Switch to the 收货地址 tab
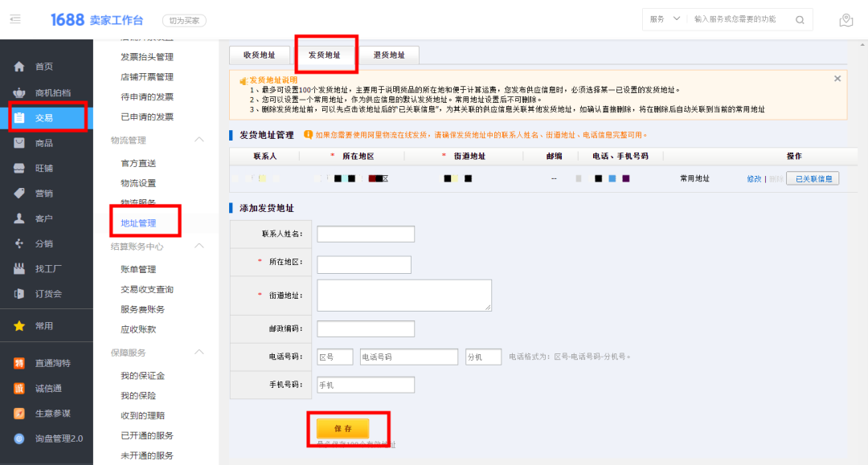Screen dimensions: 868x465 tap(259, 55)
